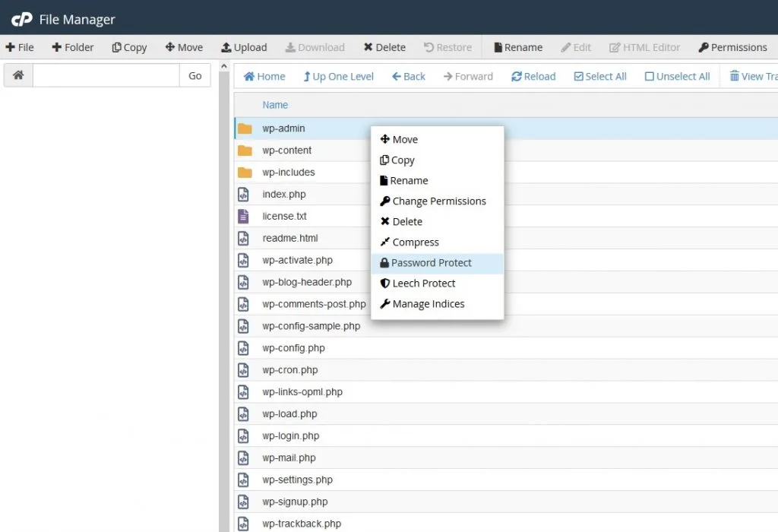Select the wp-content folder name
Viewport: 778px width, 532px height.
click(286, 150)
